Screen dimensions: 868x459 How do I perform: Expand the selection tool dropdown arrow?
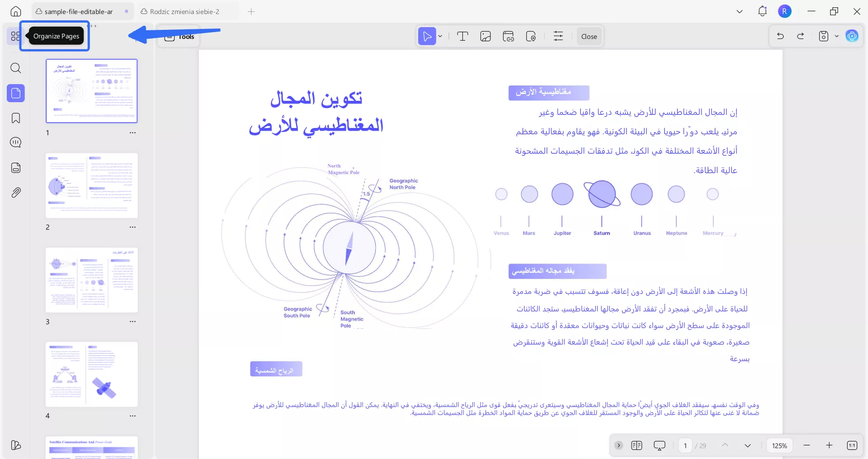click(x=439, y=36)
